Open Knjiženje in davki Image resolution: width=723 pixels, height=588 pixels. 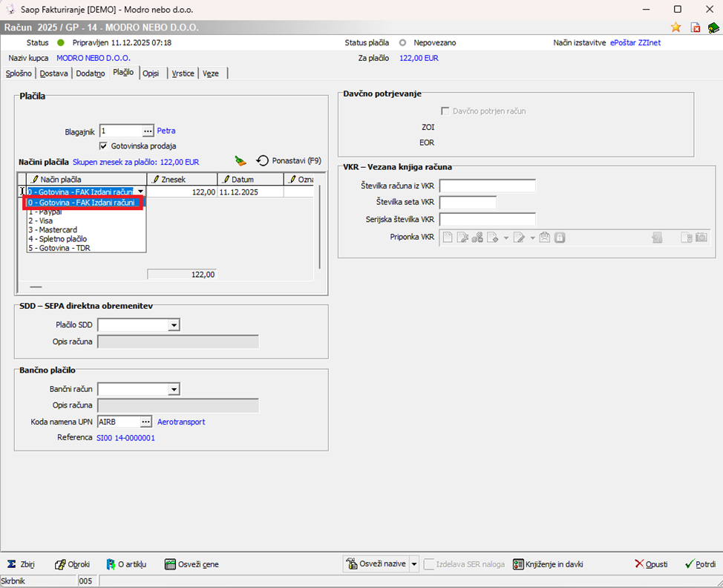coord(549,564)
